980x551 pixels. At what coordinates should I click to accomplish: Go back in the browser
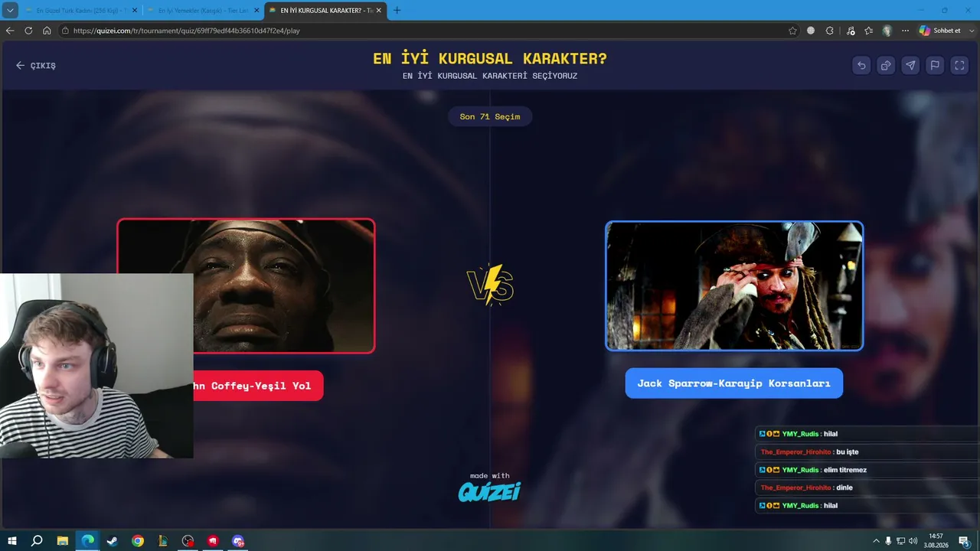tap(10, 31)
